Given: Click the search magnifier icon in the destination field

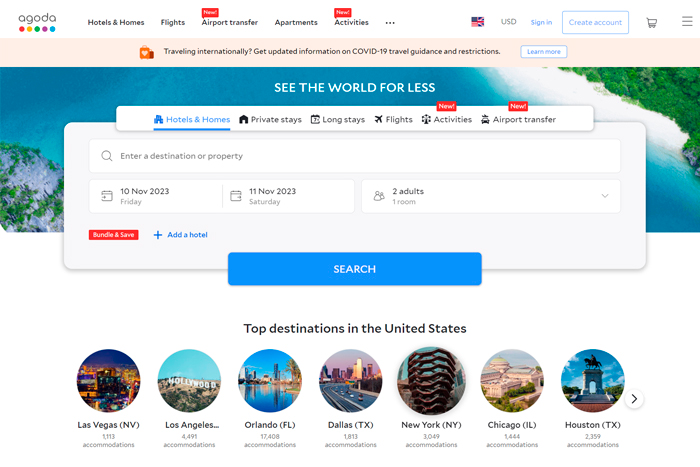Looking at the screenshot, I should [x=107, y=156].
